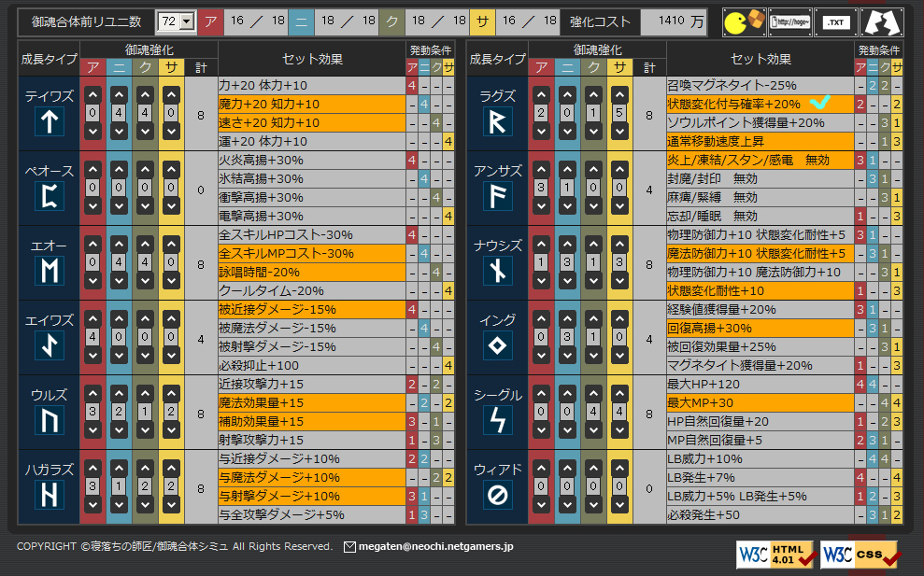Click the 与魔法ダメージ+10% effect row
924x576 pixels.
[x=312, y=477]
